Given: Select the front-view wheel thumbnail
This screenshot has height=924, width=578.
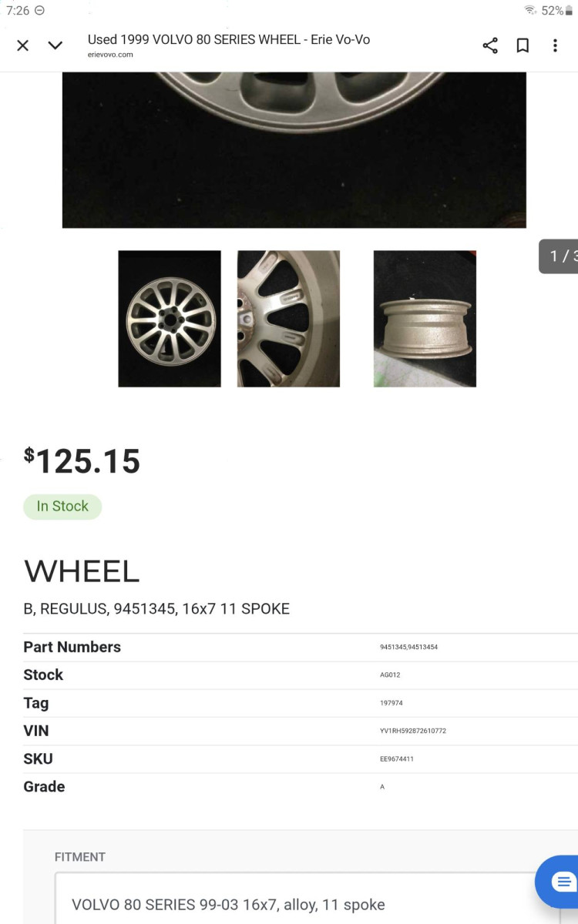Looking at the screenshot, I should [170, 319].
